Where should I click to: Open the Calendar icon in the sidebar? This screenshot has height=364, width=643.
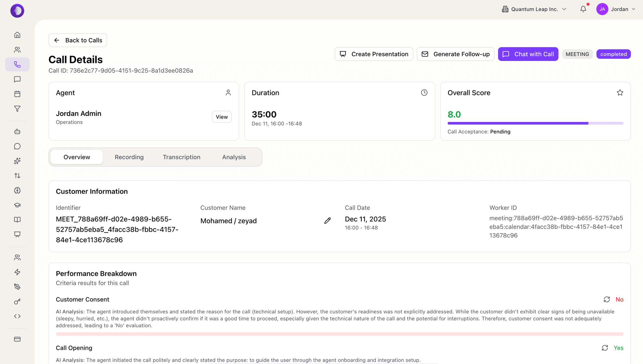pyautogui.click(x=17, y=94)
